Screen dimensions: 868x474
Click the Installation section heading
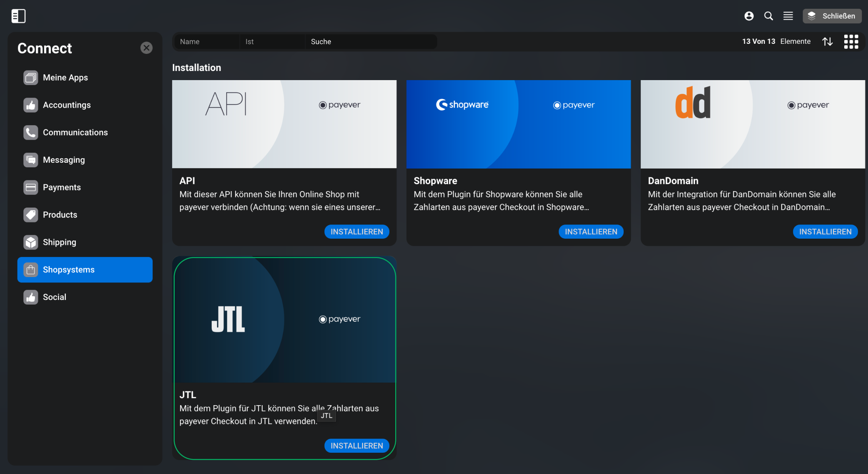(196, 68)
